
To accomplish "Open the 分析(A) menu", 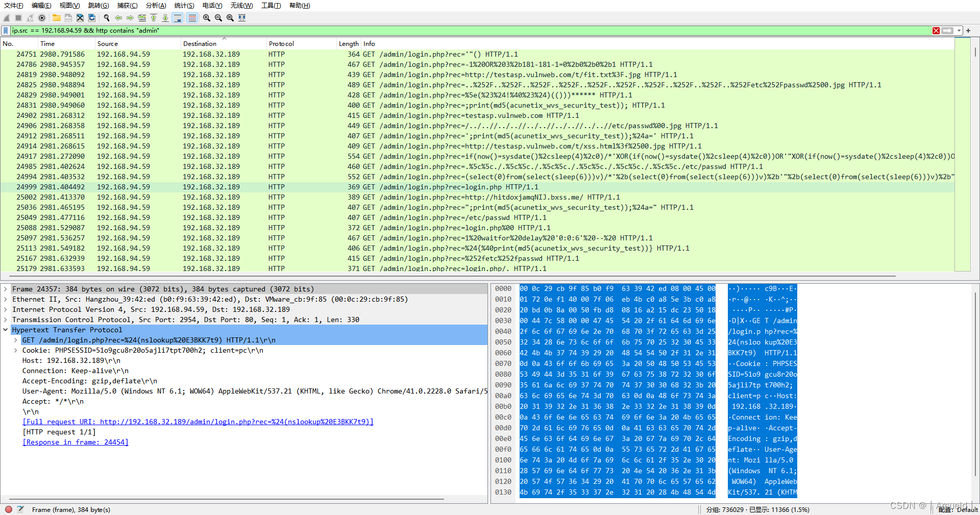I will (156, 6).
